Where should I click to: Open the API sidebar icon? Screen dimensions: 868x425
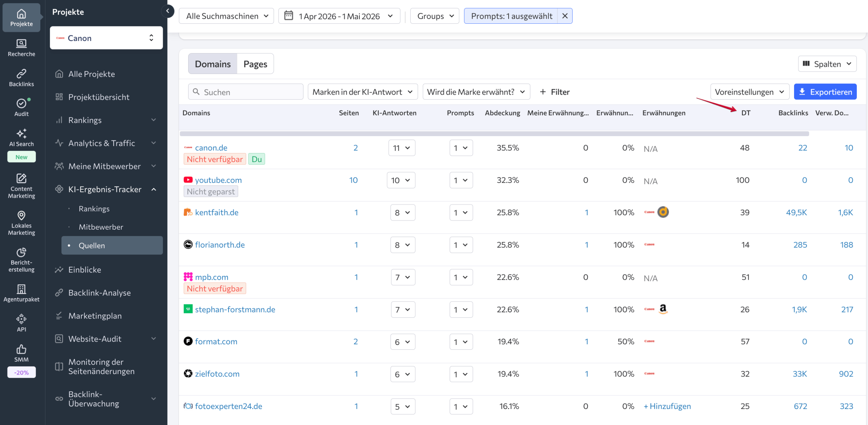click(x=21, y=323)
